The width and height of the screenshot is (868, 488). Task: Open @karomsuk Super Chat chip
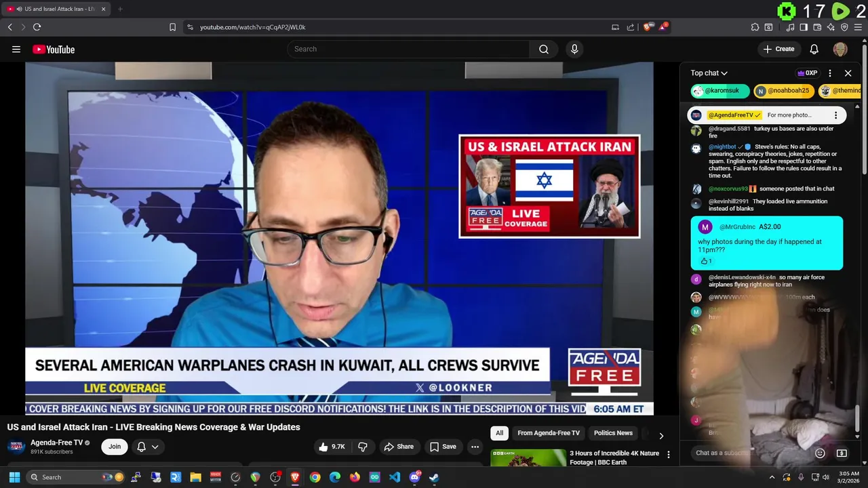tap(719, 91)
